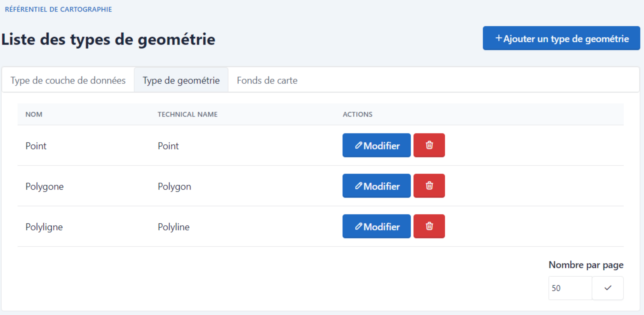Click Modifier on the Polyligne row
The width and height of the screenshot is (644, 315).
pos(376,226)
